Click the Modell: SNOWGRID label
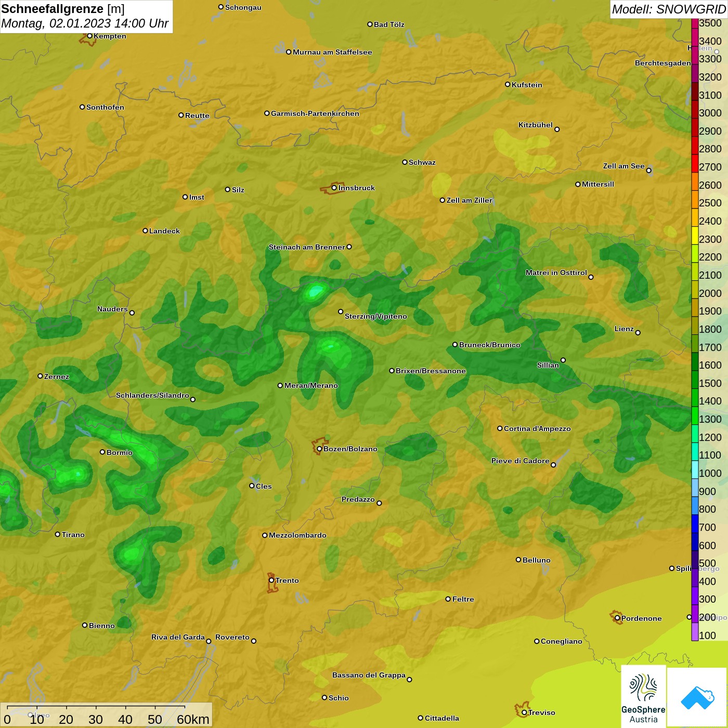728x728 pixels. click(x=668, y=9)
